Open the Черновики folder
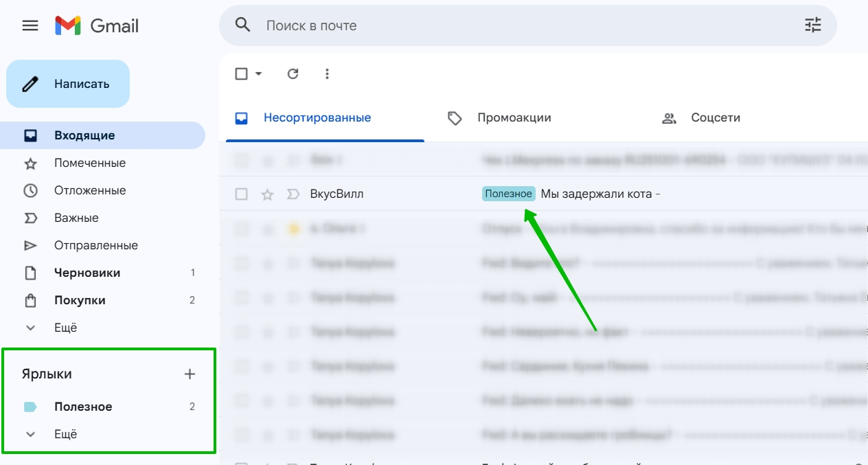The height and width of the screenshot is (465, 868). [x=87, y=273]
